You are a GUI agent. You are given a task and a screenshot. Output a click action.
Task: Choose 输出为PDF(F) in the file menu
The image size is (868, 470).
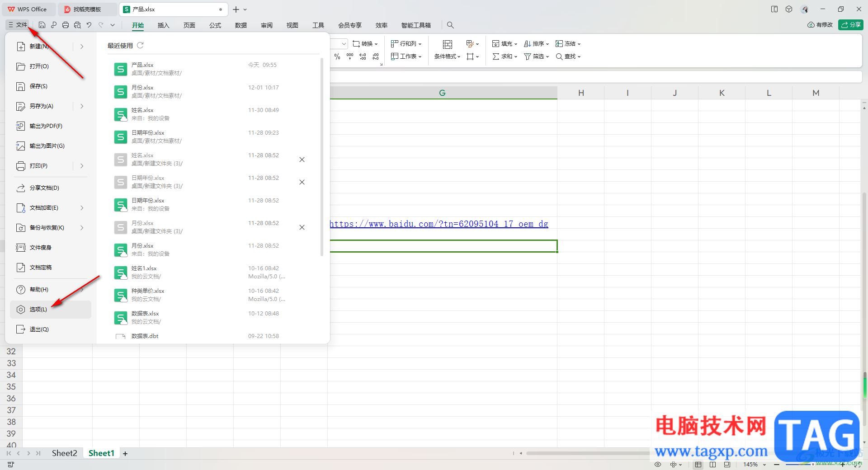51,126
